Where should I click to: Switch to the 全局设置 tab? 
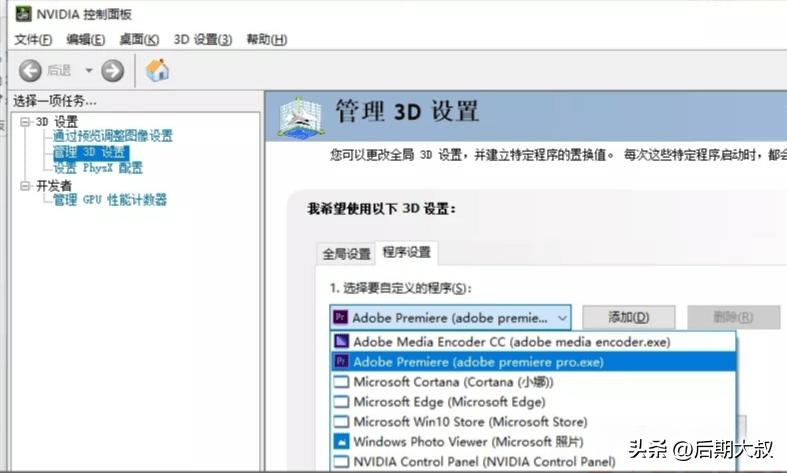tap(346, 254)
